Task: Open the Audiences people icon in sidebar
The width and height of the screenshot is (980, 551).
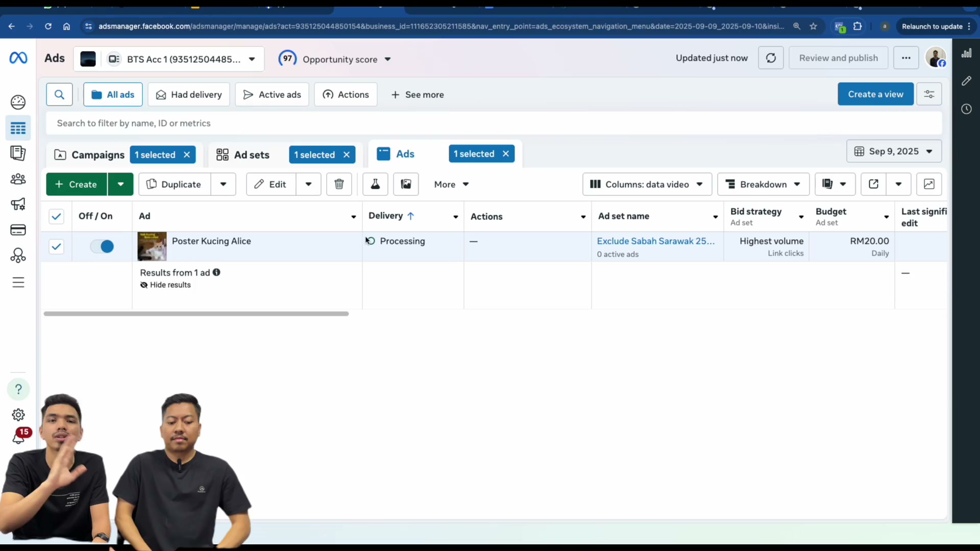Action: pos(18,179)
